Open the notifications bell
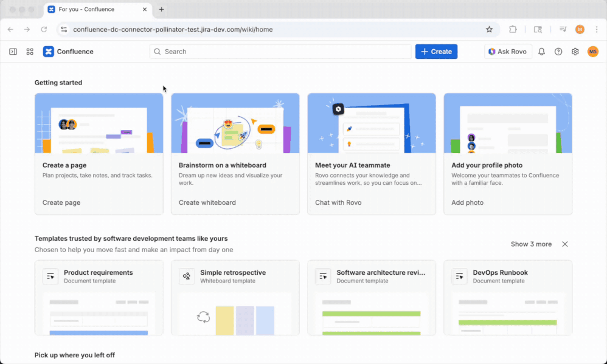The width and height of the screenshot is (607, 364). [x=541, y=52]
